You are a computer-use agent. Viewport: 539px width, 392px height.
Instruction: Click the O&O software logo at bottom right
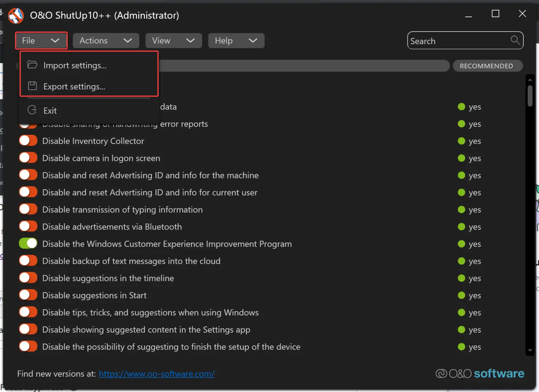pyautogui.click(x=480, y=373)
